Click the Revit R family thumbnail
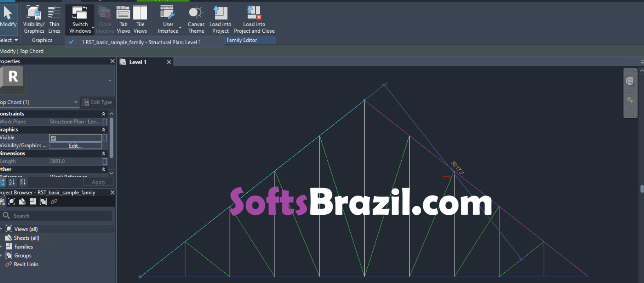This screenshot has width=644, height=283. [13, 80]
